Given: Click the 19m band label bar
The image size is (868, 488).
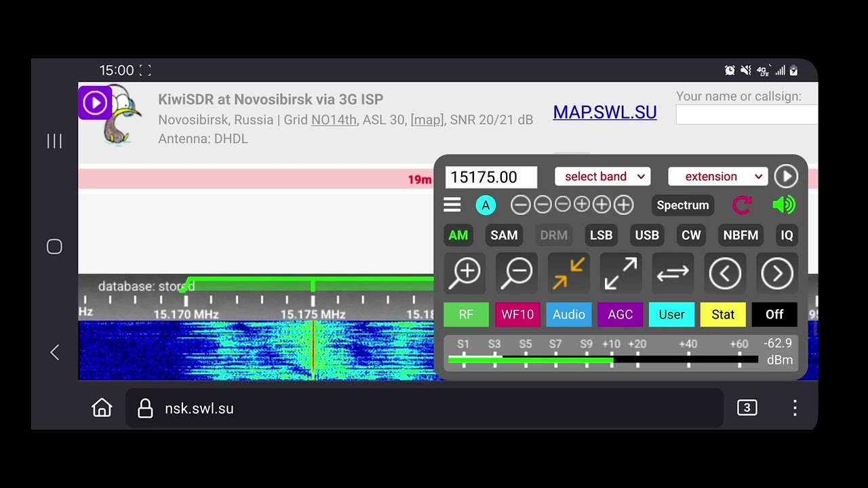Looking at the screenshot, I should [x=448, y=179].
